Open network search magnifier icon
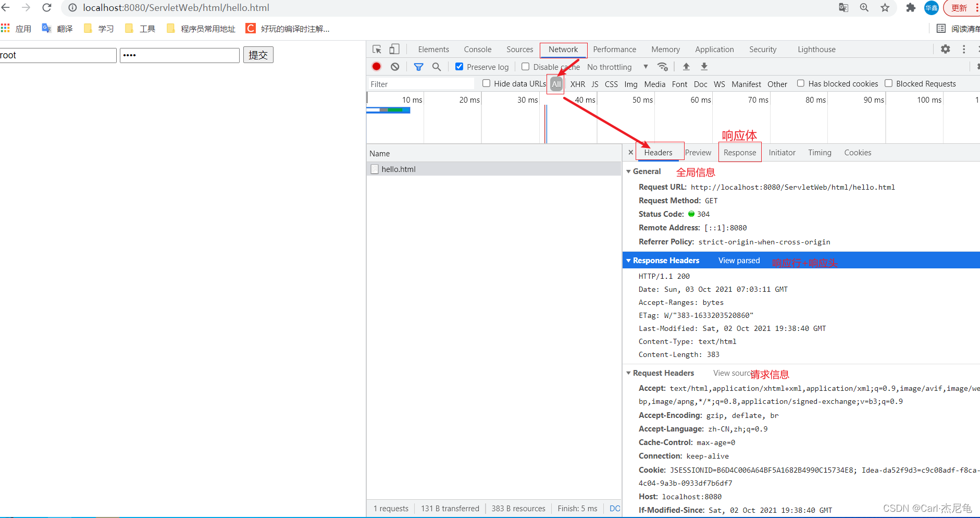980x518 pixels. 437,67
